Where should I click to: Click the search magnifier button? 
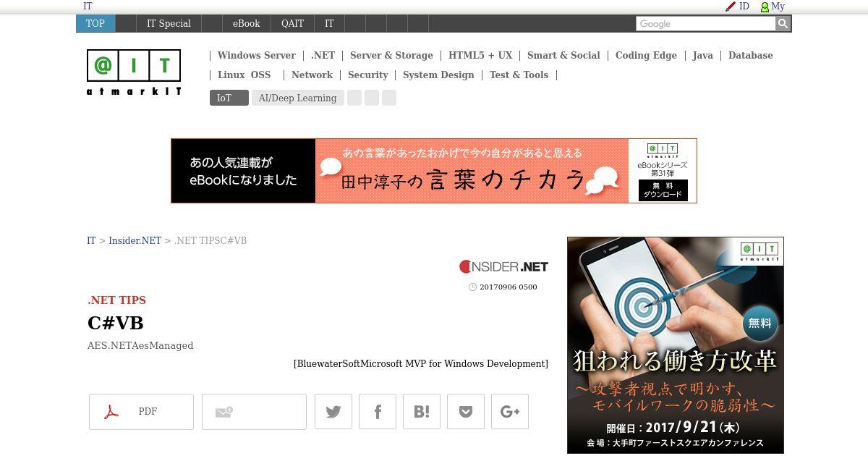pos(783,24)
